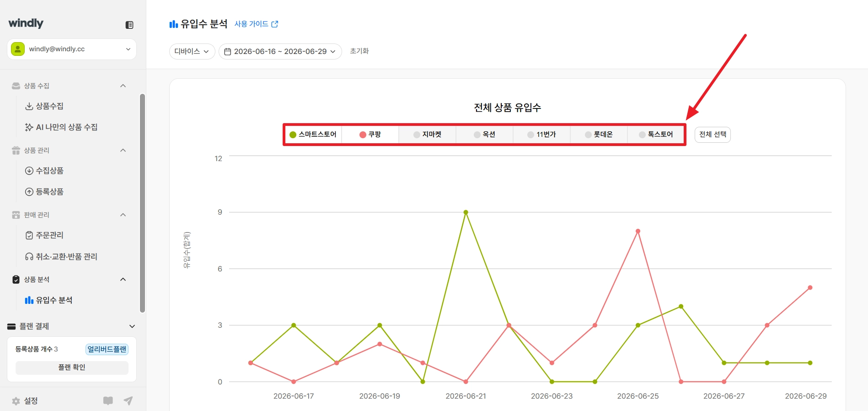Click the paper plane send icon
The image size is (868, 411).
[129, 401]
